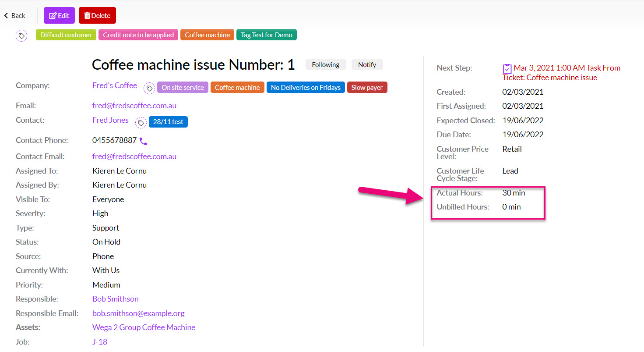
Task: Click the task clipboard icon in Next Step
Action: (507, 69)
